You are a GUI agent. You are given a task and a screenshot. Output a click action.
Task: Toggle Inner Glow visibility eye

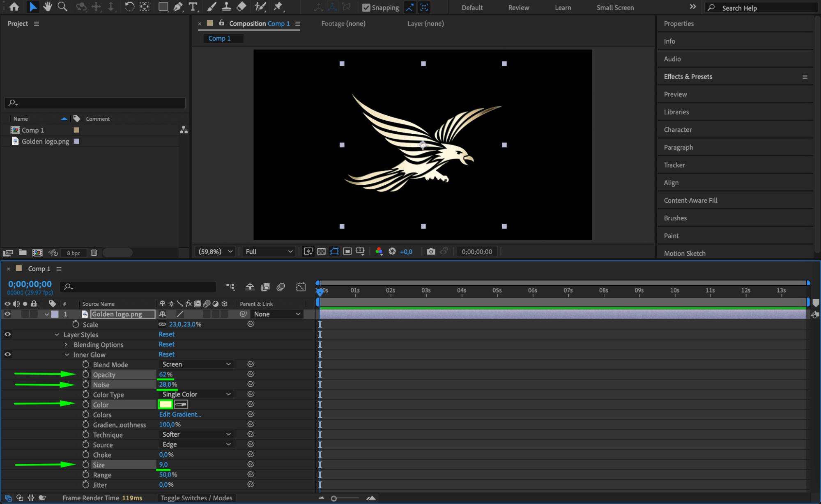point(7,354)
